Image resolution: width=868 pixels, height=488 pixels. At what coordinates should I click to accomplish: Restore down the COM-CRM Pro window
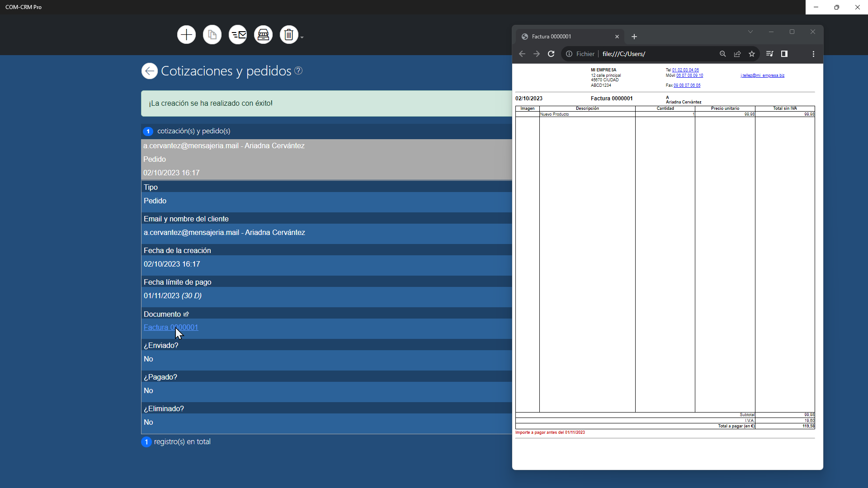[837, 7]
